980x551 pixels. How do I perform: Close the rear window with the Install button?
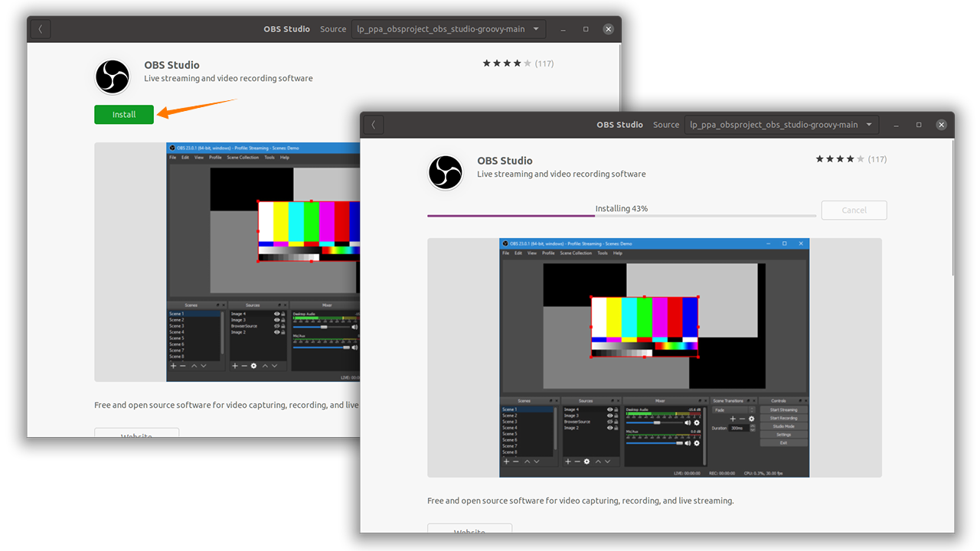[609, 29]
